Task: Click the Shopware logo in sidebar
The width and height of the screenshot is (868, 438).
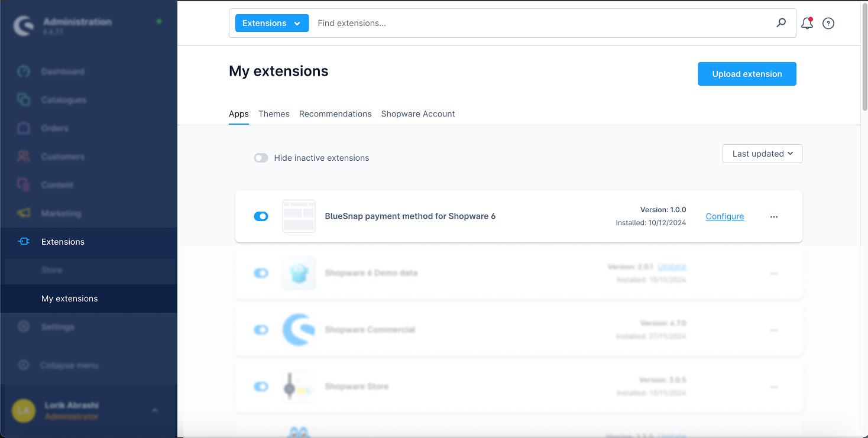Action: [x=24, y=26]
